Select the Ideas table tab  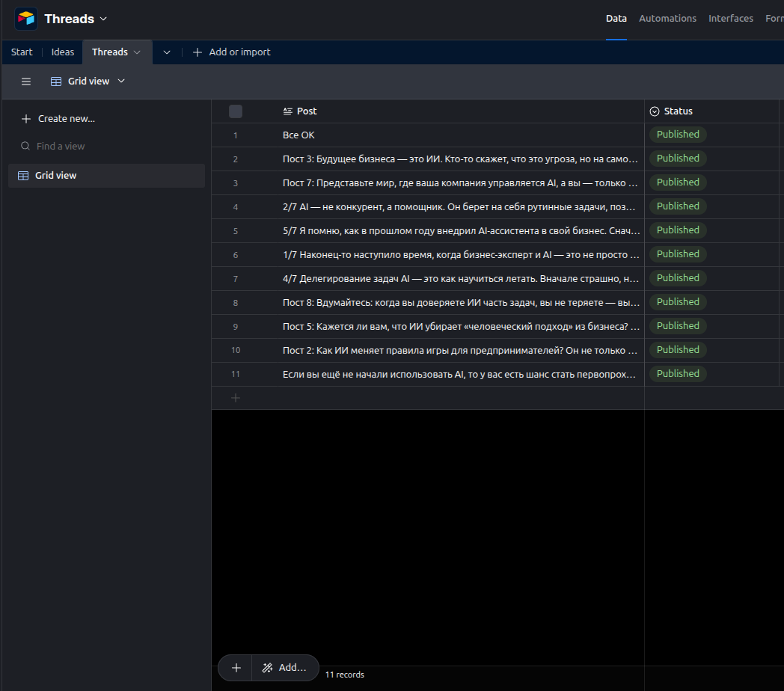tap(63, 52)
